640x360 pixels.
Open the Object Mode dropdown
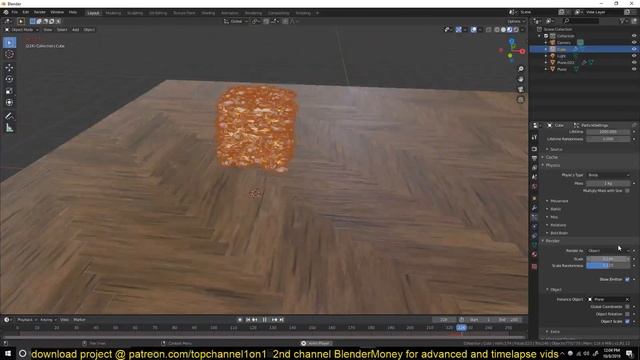coord(22,30)
